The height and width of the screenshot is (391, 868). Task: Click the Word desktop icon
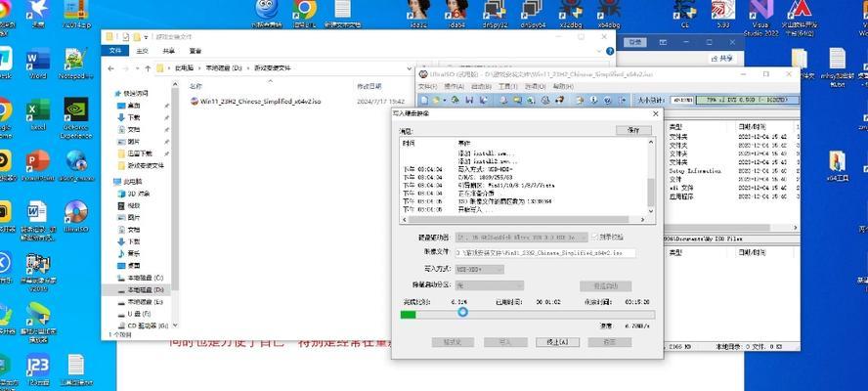pyautogui.click(x=38, y=64)
